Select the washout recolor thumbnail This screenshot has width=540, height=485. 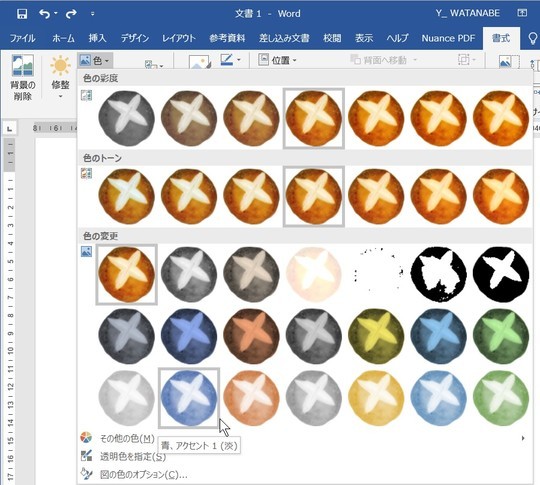click(x=313, y=275)
